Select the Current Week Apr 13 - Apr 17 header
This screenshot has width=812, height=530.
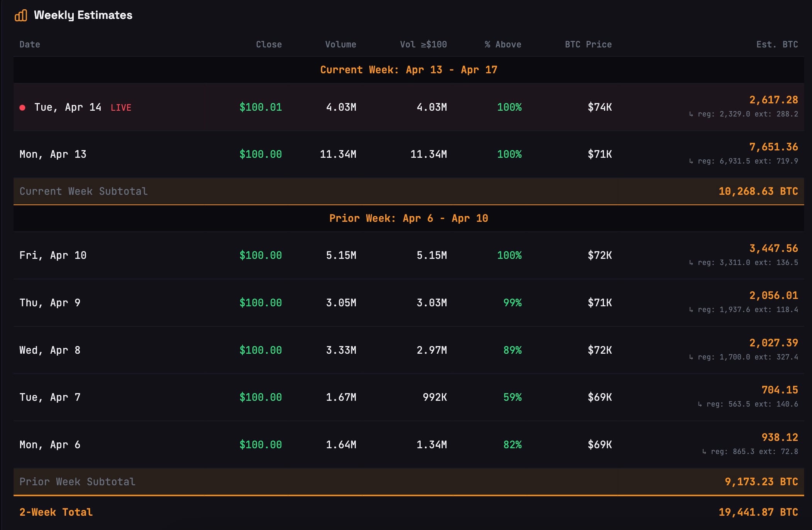pyautogui.click(x=408, y=70)
